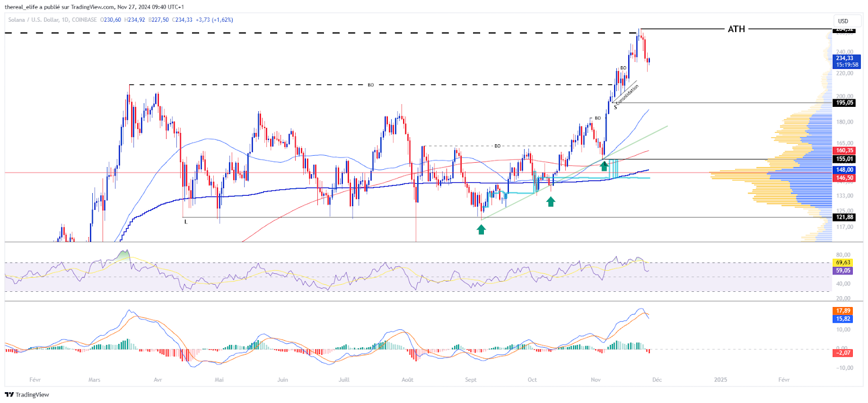Open the USD currency selector
The width and height of the screenshot is (868, 403).
843,21
